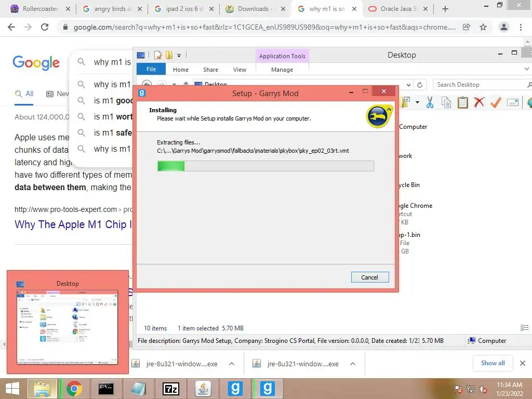Select the All search filter

[24, 94]
